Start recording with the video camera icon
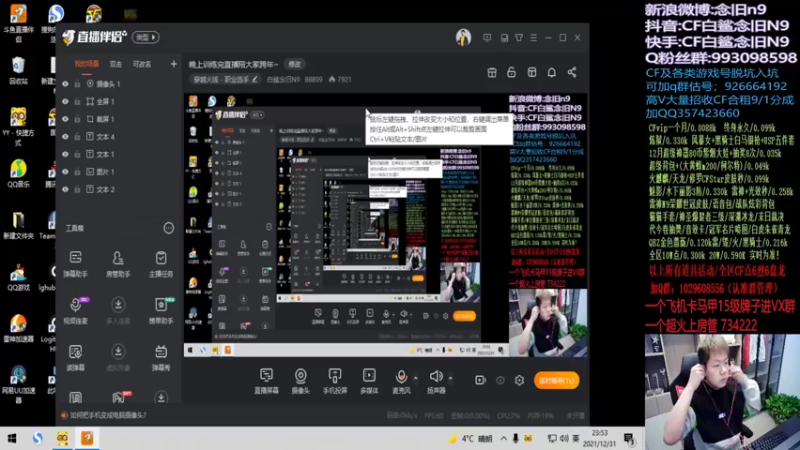This screenshot has height=450, width=800. point(480,380)
